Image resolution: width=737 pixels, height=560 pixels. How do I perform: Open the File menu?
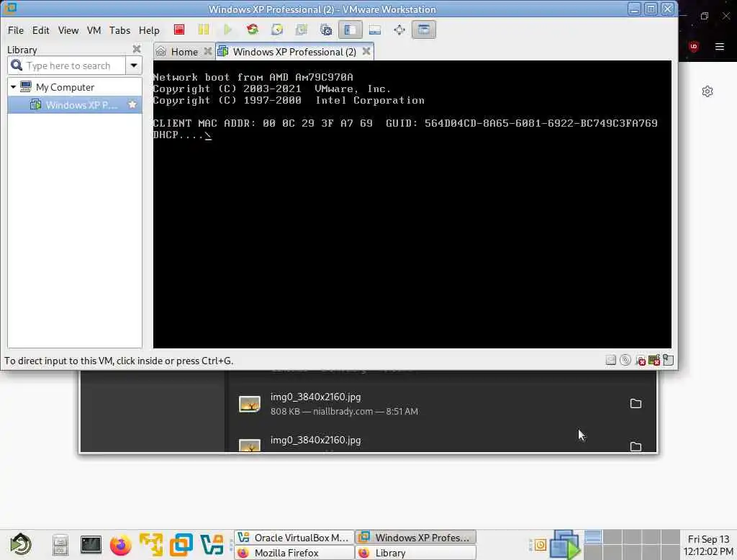[x=16, y=30]
